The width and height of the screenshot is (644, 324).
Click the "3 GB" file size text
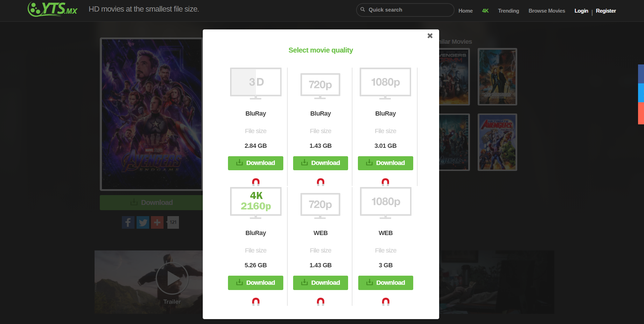386,265
